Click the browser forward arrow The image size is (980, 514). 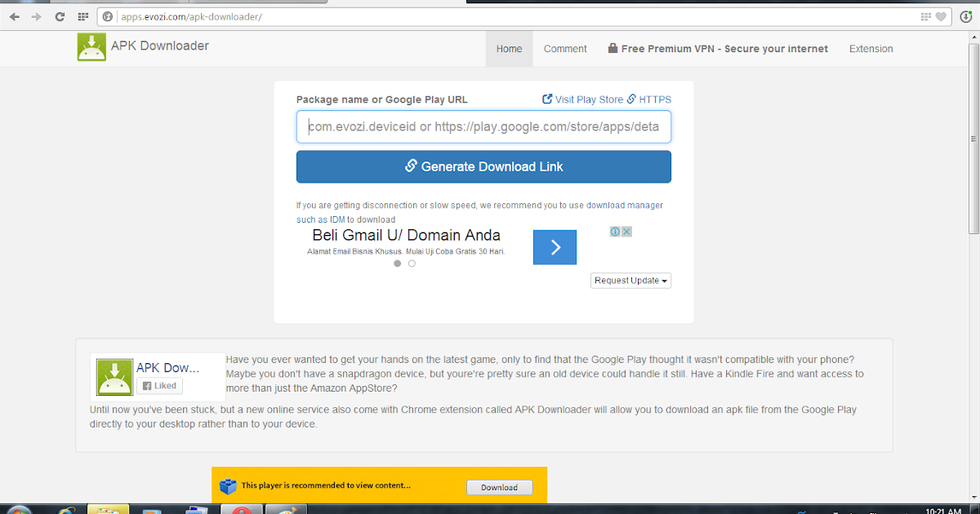coord(36,16)
